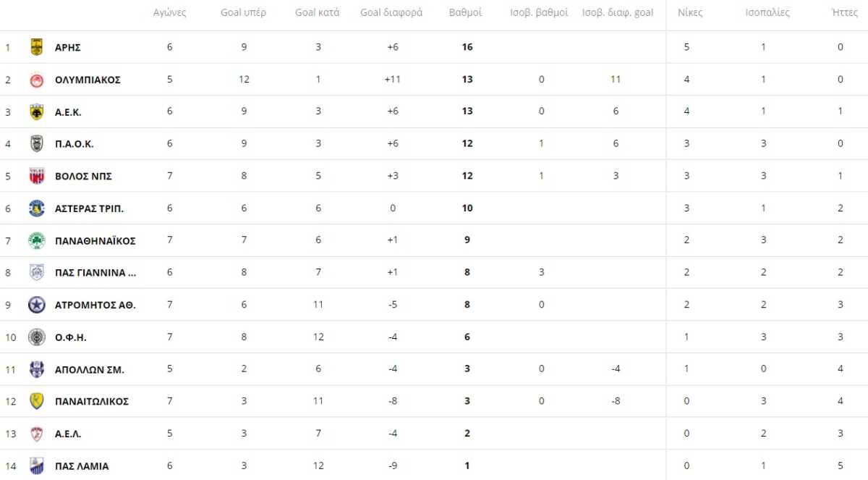868x480 pixels.
Task: Click the Ο.Φ.Η. round crest icon
Action: pyautogui.click(x=36, y=337)
